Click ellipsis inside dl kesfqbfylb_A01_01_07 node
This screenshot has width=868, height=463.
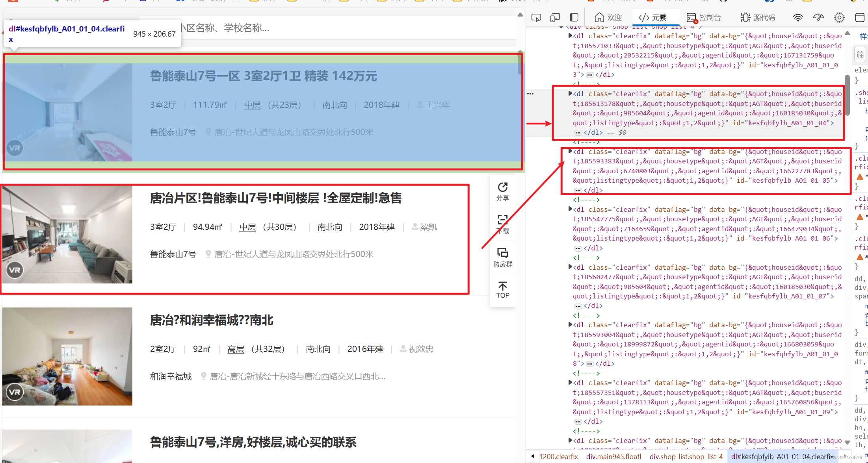click(578, 306)
